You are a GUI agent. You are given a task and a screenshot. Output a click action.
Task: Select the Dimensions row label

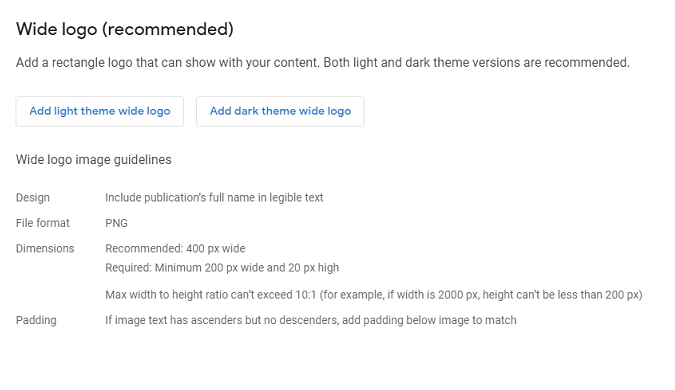pos(45,249)
